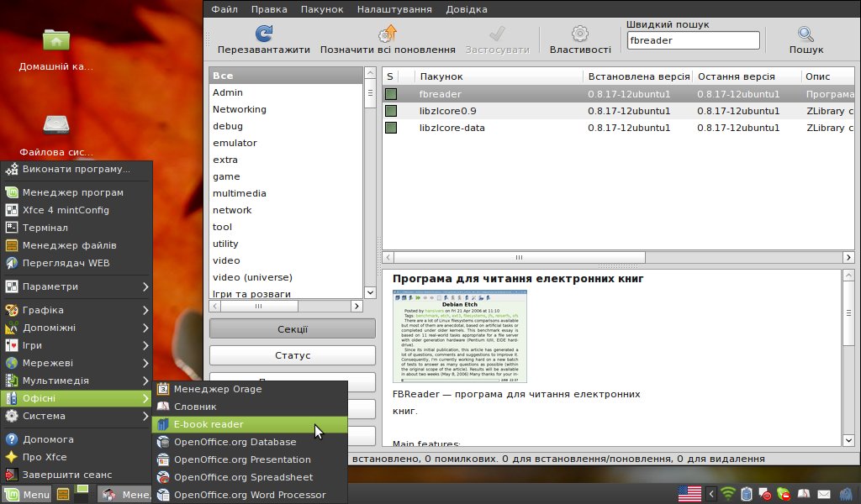Toggle status box for libzlcore-data package
Screen dimensions: 861x504
(391, 128)
